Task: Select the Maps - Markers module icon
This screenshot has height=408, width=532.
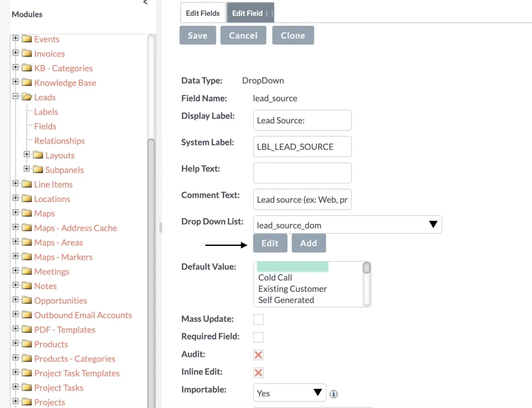Action: click(x=26, y=257)
